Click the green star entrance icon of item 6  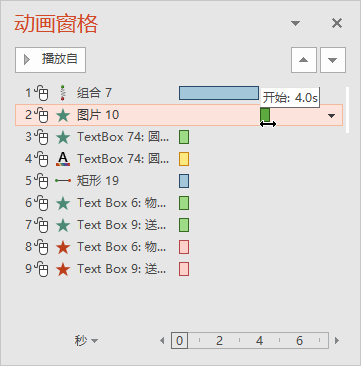click(x=63, y=203)
